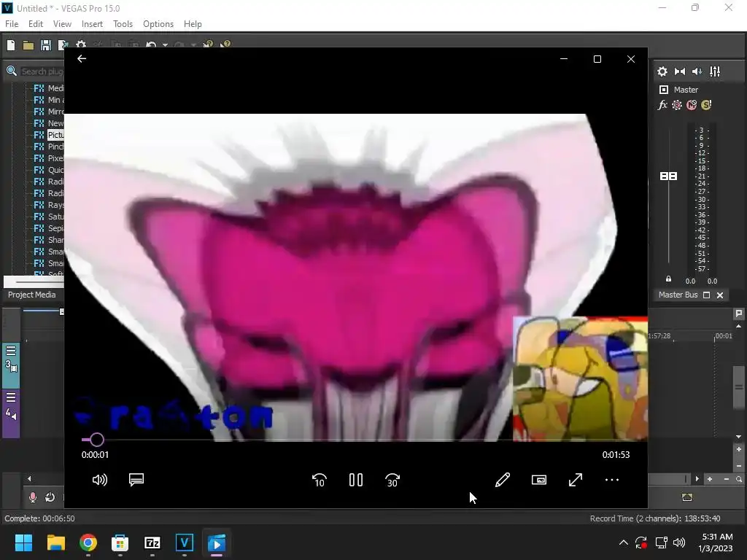Skip back 10 seconds
This screenshot has width=747, height=560.
pyautogui.click(x=320, y=480)
